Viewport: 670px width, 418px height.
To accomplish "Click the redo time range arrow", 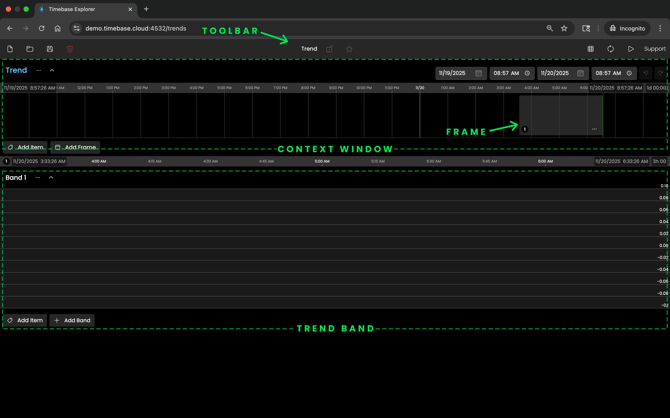I will 661,73.
